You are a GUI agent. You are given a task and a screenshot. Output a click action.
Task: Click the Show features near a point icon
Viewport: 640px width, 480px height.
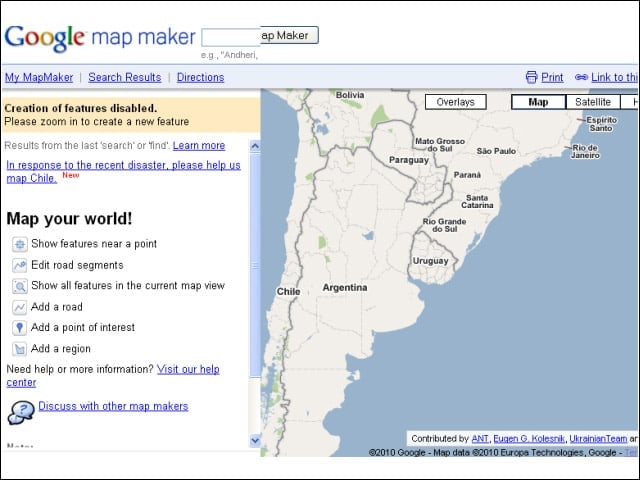pyautogui.click(x=20, y=244)
